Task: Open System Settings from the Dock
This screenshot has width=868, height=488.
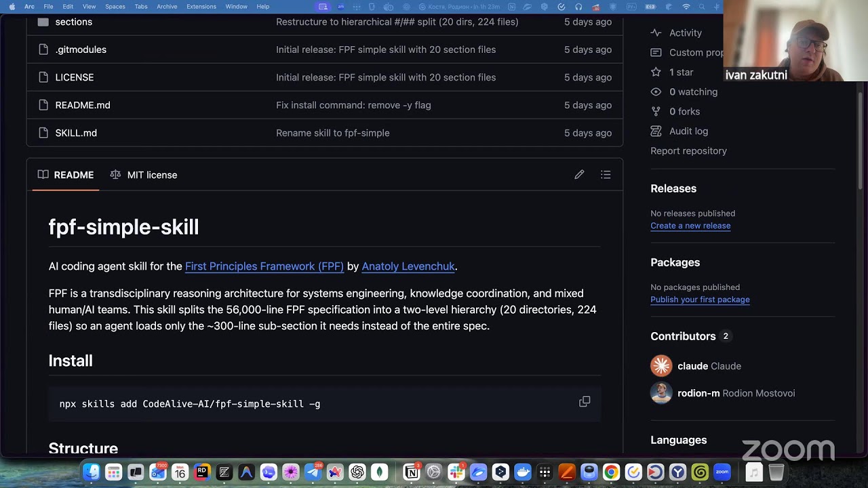Action: [434, 472]
